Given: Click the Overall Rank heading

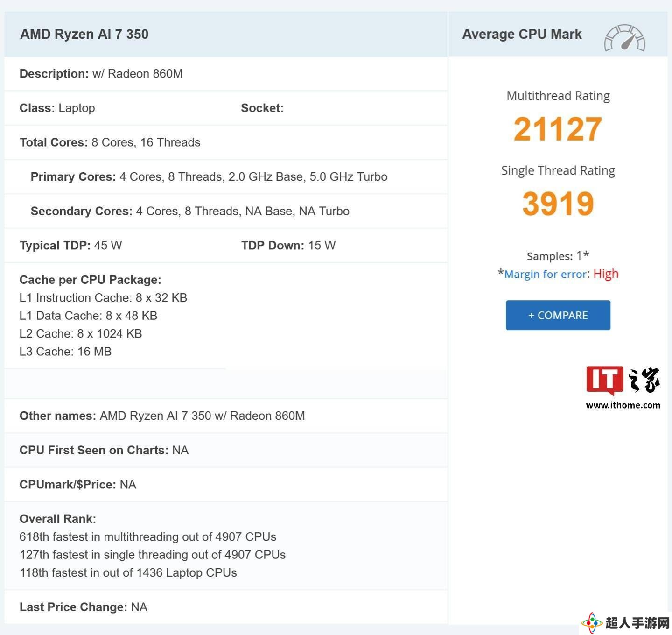Looking at the screenshot, I should click(x=58, y=519).
